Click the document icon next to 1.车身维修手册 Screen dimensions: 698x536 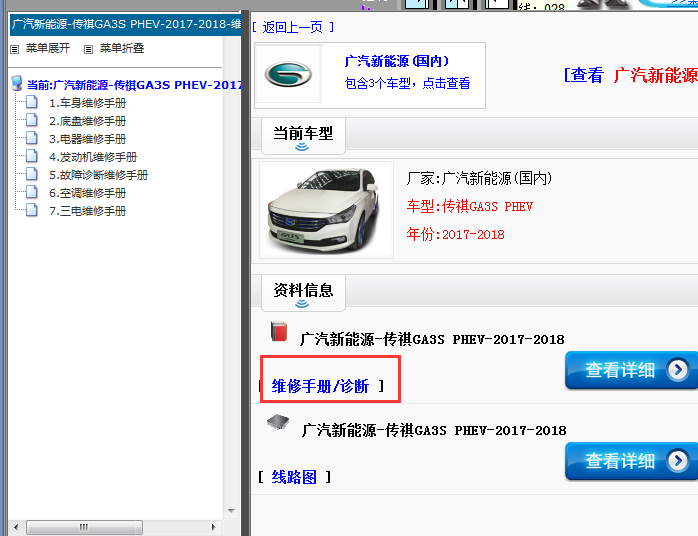(32, 102)
